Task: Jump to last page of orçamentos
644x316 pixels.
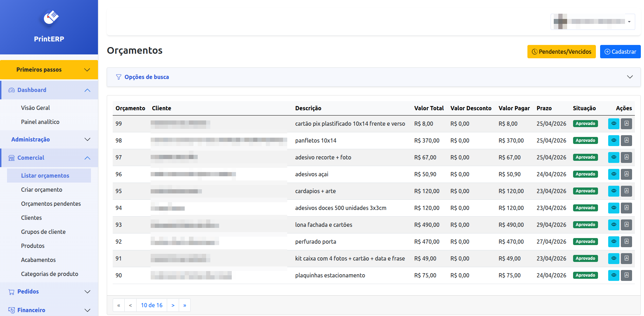Action: click(185, 305)
